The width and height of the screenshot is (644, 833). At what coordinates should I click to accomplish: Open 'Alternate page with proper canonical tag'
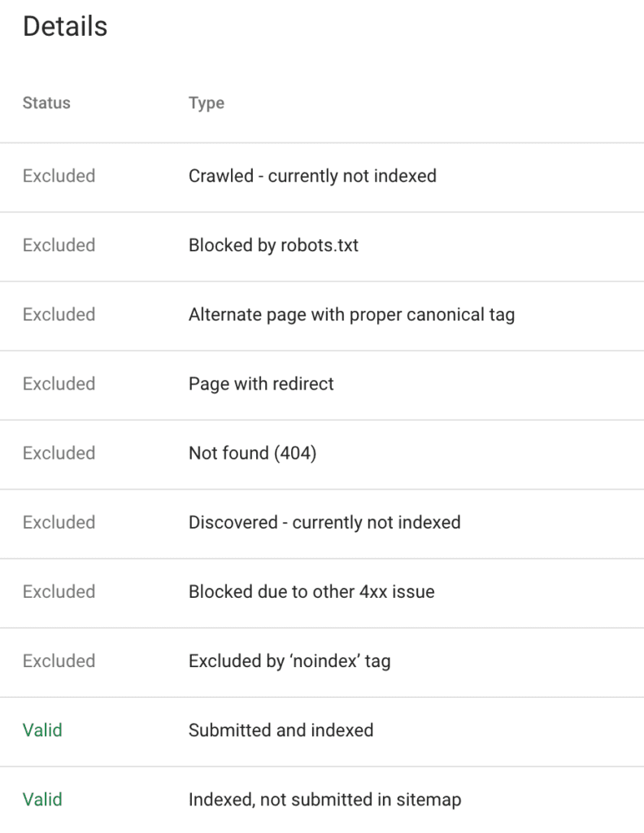[x=351, y=314]
